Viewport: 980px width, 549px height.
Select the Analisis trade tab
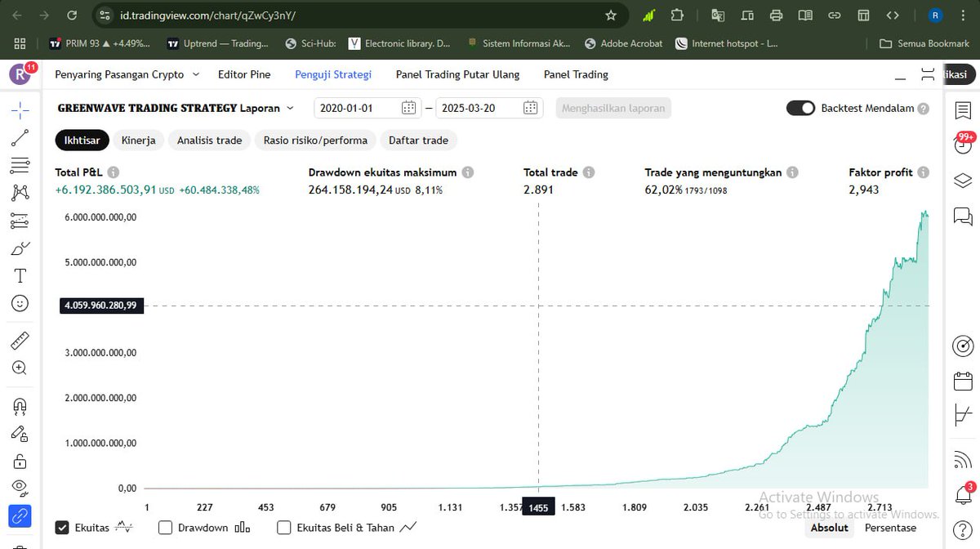pos(210,141)
